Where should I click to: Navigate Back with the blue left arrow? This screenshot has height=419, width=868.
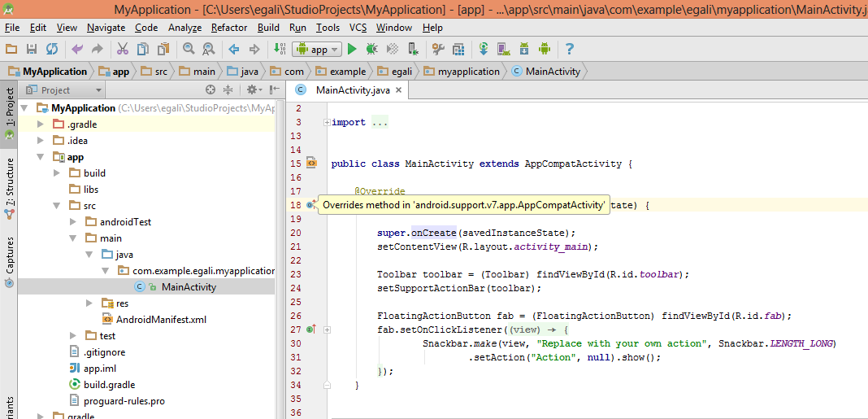point(233,50)
